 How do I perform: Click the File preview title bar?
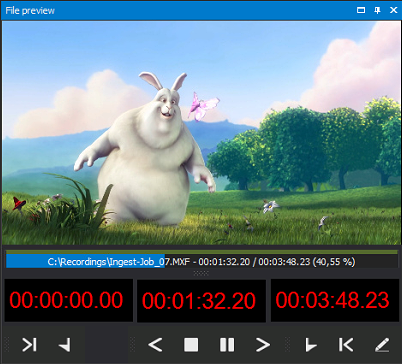pyautogui.click(x=201, y=10)
